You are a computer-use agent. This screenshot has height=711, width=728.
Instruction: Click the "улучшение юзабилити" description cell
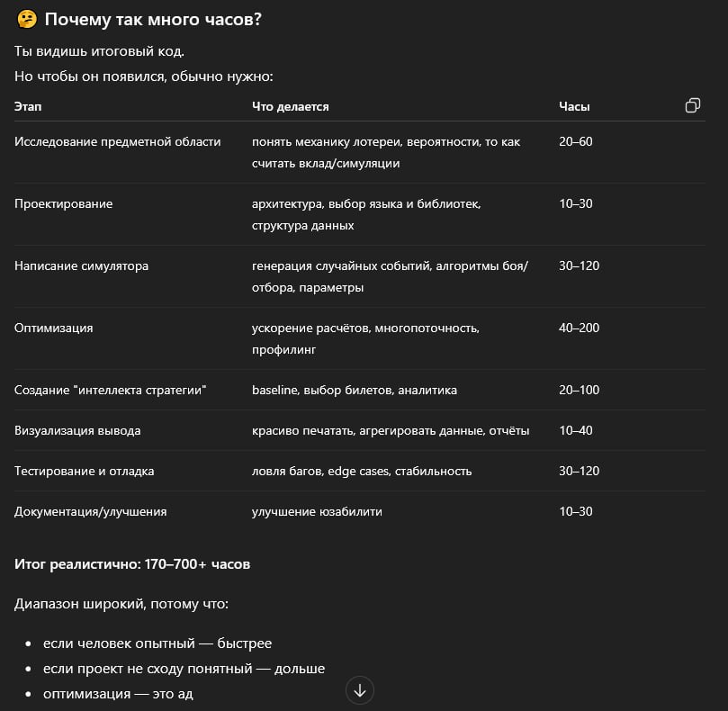click(x=317, y=511)
